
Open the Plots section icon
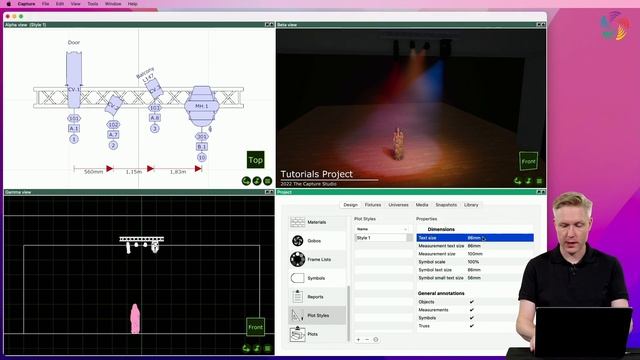[298, 334]
